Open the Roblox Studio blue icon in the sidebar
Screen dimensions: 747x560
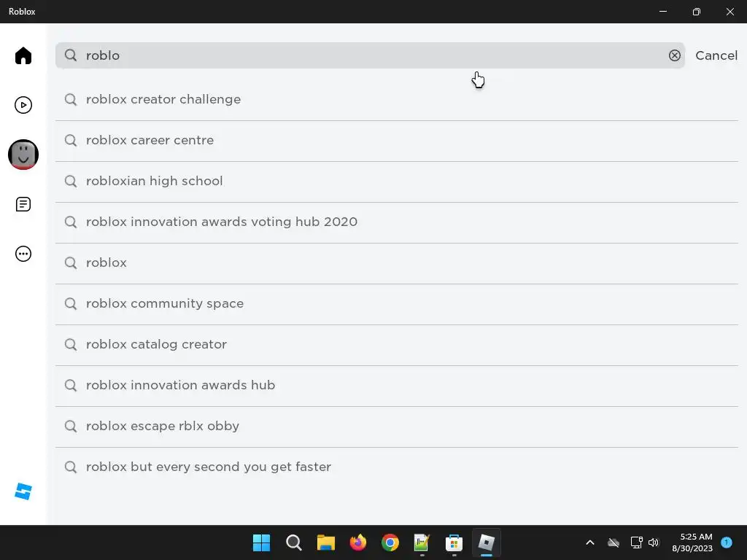tap(23, 491)
